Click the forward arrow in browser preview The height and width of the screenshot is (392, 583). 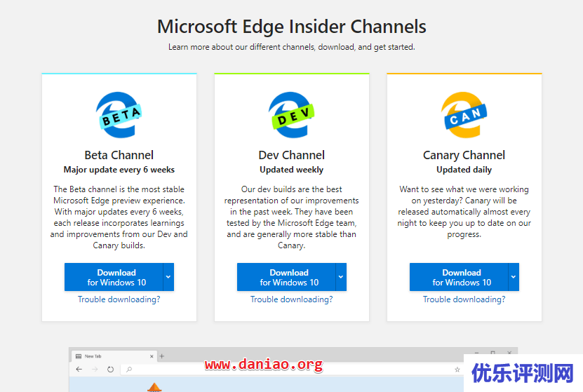pos(95,370)
